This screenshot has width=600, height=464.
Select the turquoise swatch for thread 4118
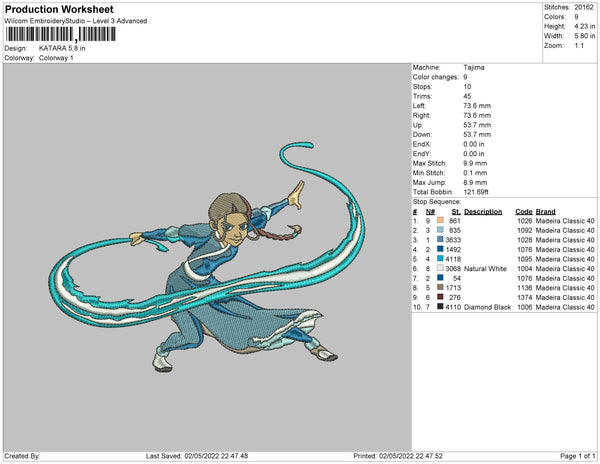click(440, 259)
